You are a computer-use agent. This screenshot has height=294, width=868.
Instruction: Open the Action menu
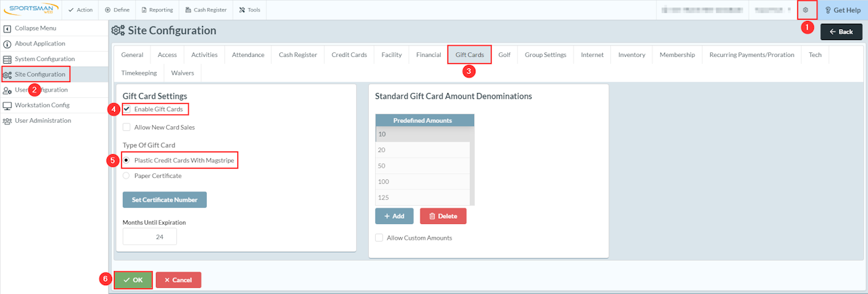click(81, 10)
